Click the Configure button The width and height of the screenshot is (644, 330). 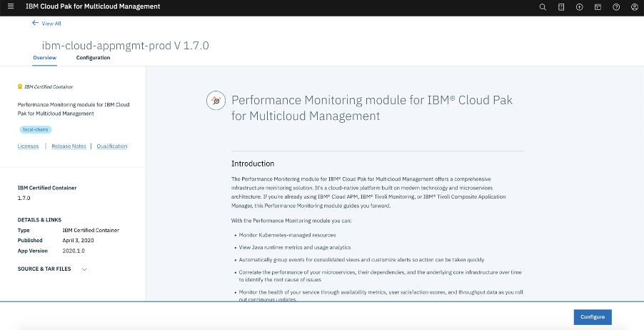pyautogui.click(x=593, y=317)
